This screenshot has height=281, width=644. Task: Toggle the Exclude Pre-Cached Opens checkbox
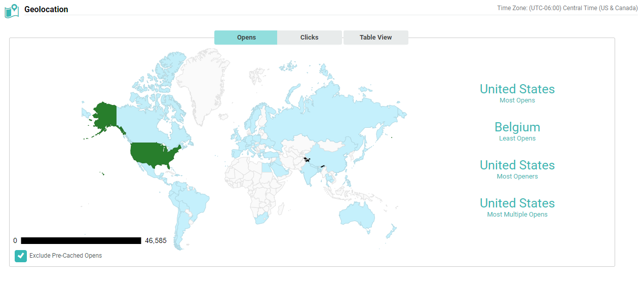[x=21, y=256]
